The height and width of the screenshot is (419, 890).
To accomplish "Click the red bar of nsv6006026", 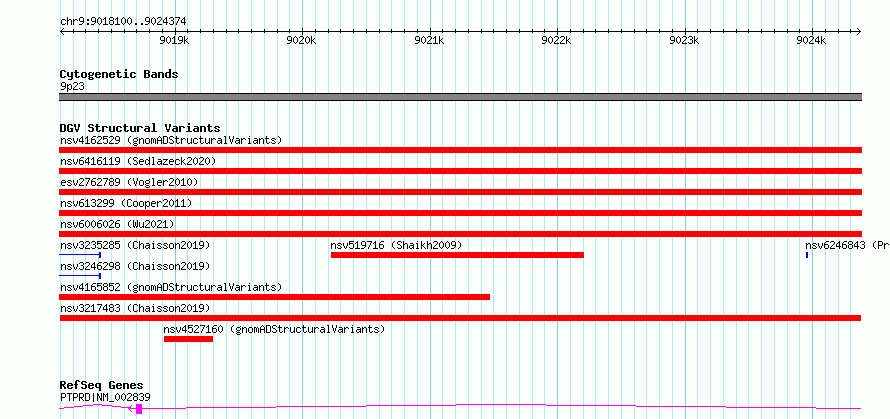I will (460, 234).
